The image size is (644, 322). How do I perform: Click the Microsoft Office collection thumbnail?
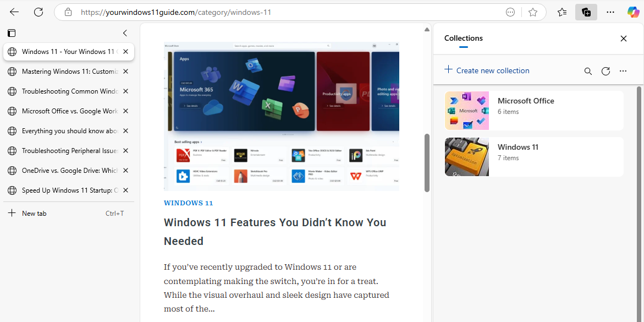[x=467, y=111]
